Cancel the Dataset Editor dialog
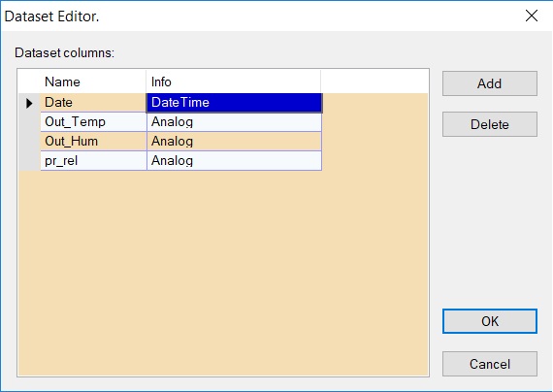Viewport: 553px width, 392px height. pos(490,364)
